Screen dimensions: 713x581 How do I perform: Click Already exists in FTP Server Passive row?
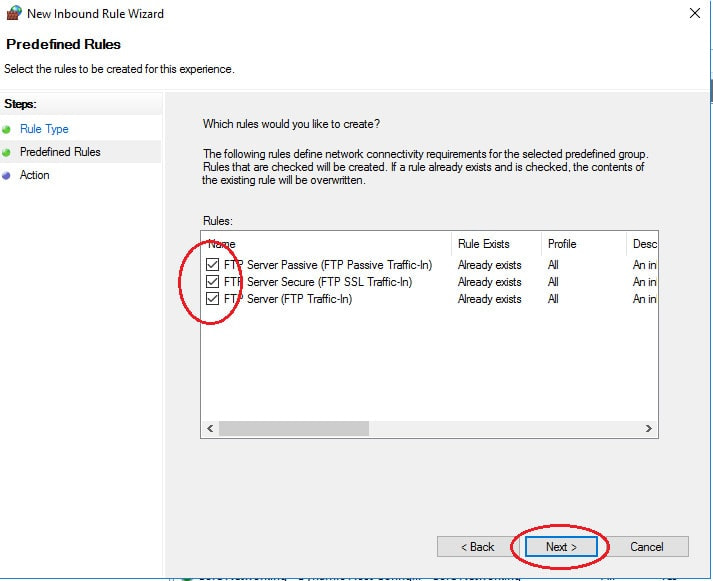[x=489, y=265]
